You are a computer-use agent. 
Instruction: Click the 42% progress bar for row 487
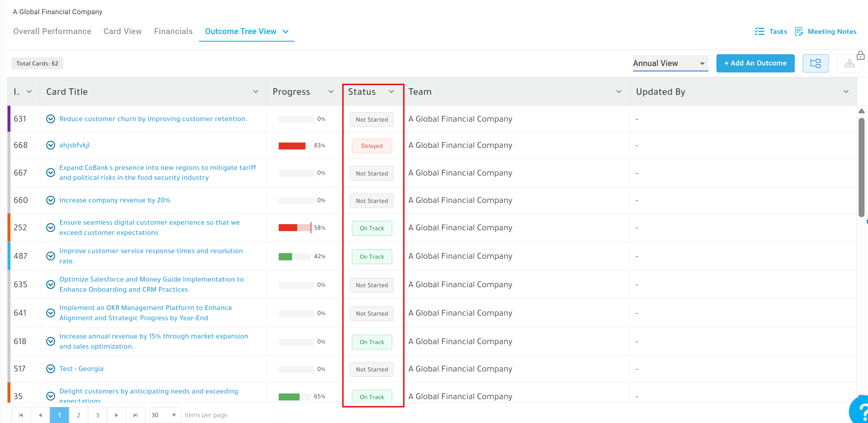tap(295, 257)
